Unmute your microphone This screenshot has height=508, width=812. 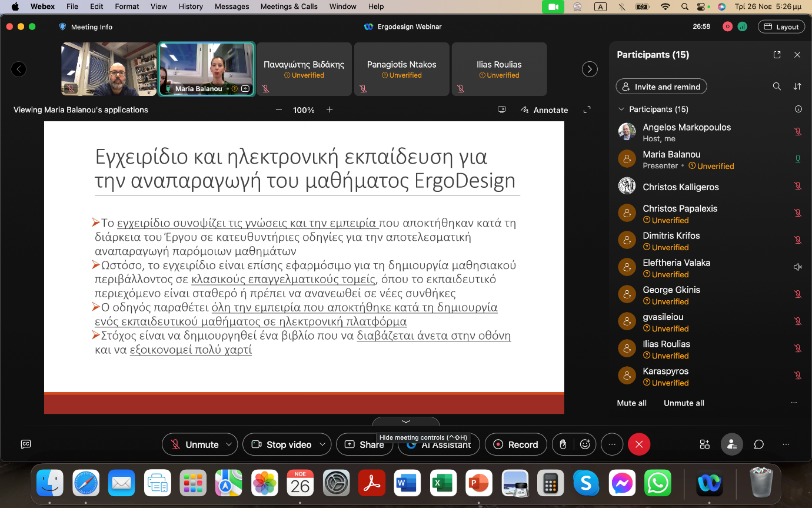point(194,444)
